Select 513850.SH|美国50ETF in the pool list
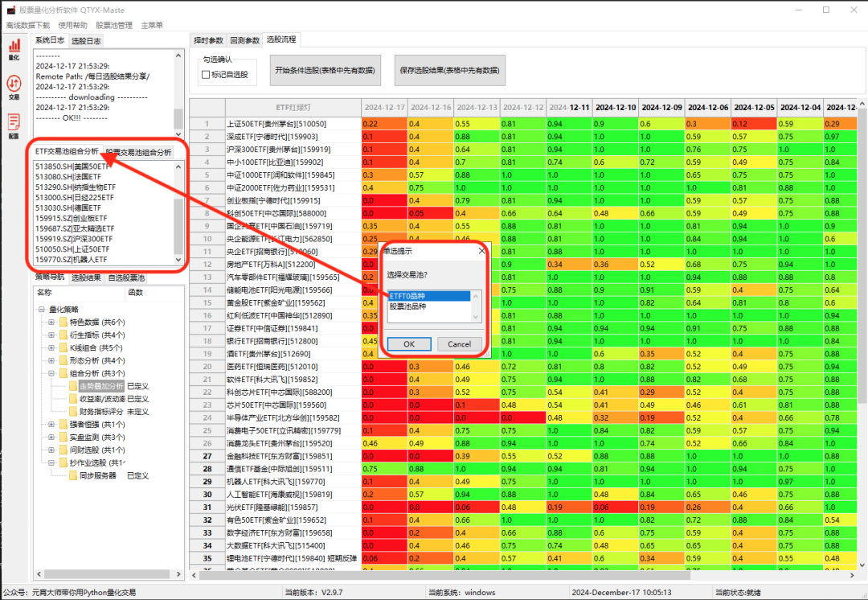 click(103, 166)
